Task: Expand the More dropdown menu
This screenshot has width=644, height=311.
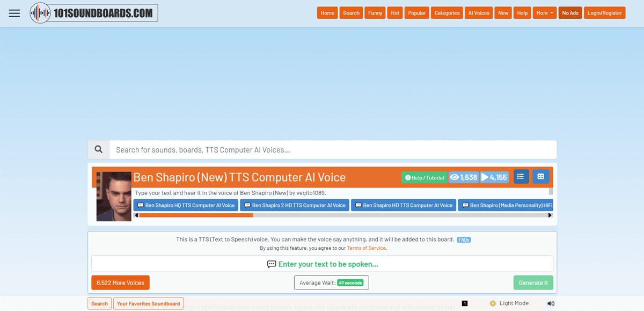Action: coord(544,13)
